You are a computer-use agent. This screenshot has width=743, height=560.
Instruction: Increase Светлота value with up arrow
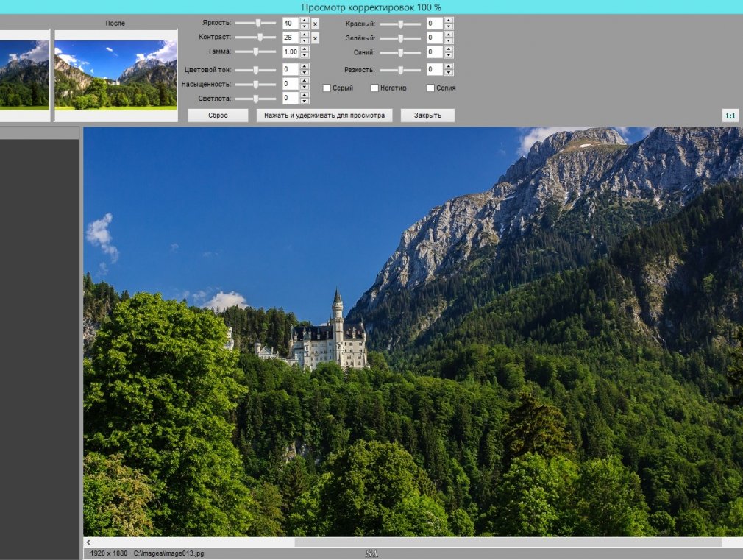coord(305,95)
